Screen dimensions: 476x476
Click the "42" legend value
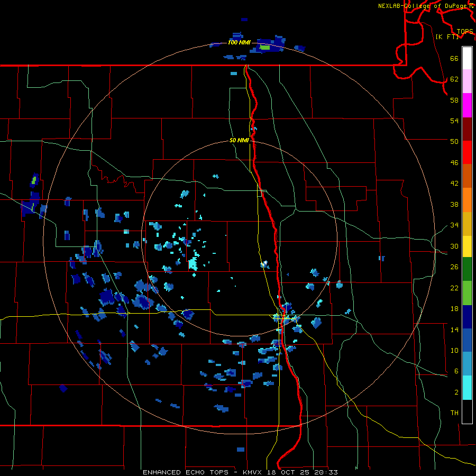point(454,183)
